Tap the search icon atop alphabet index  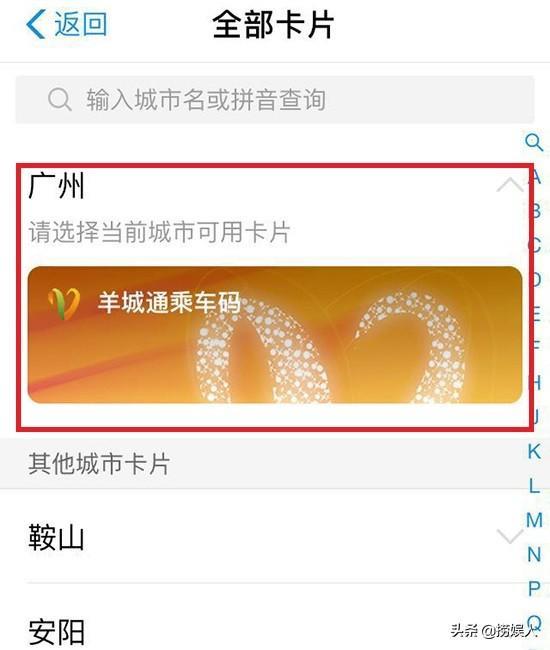click(x=534, y=142)
